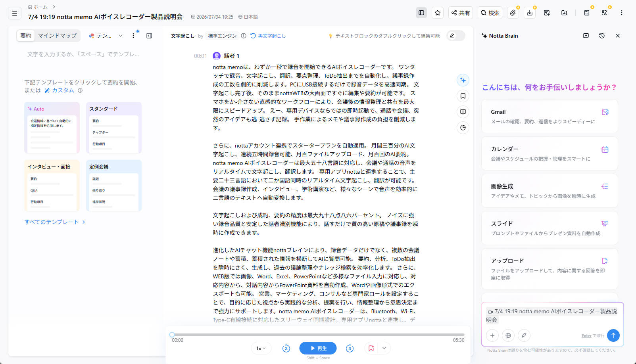The height and width of the screenshot is (364, 636).
Task: Open the transcript edit-note icon in header
Action: pyautogui.click(x=547, y=13)
